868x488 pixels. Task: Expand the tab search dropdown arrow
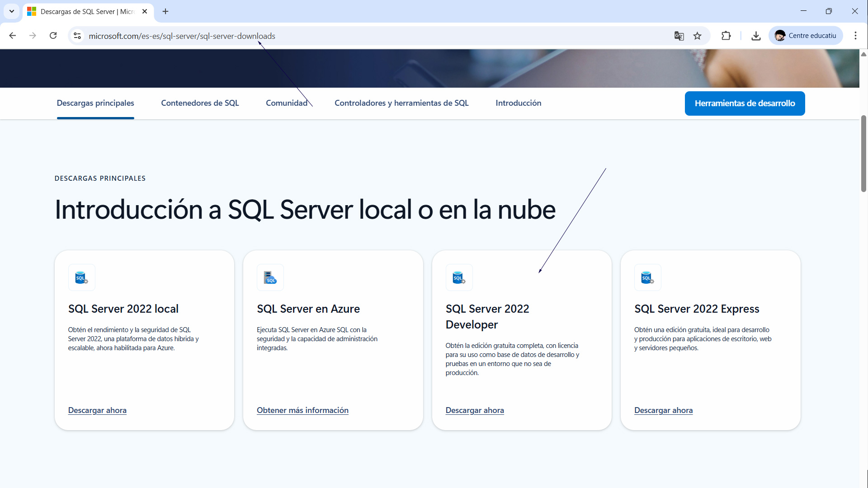point(12,11)
